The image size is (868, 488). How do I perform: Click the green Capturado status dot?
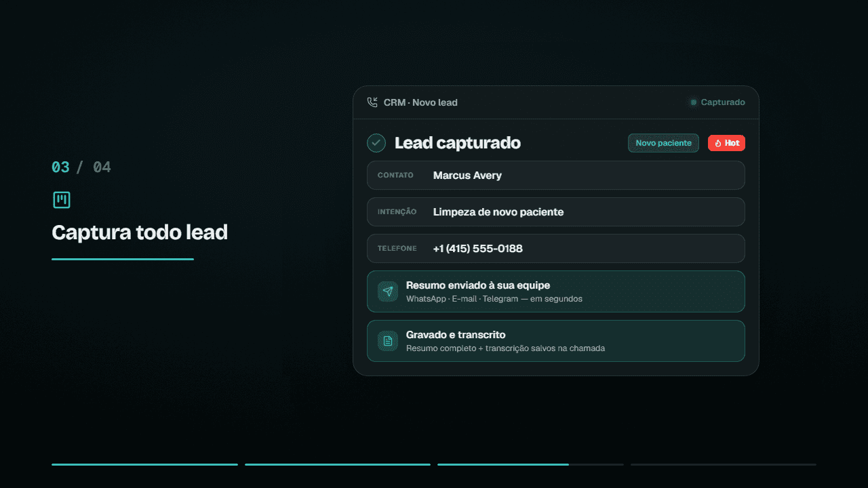click(x=693, y=102)
